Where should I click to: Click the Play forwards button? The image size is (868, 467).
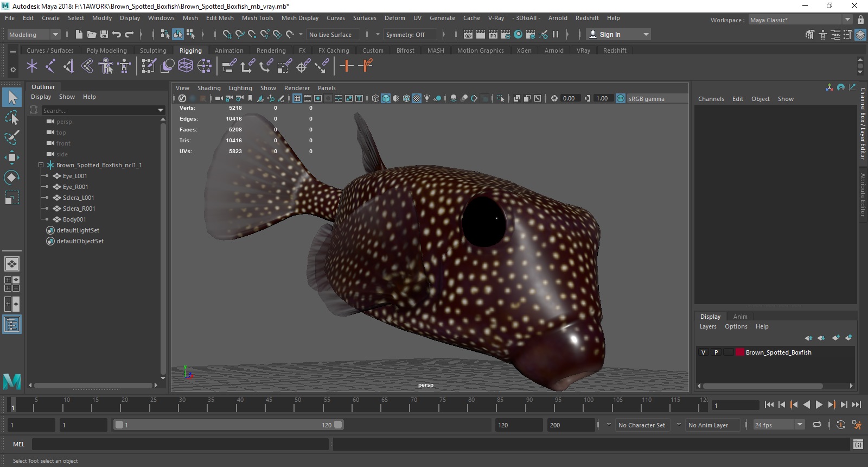(819, 405)
